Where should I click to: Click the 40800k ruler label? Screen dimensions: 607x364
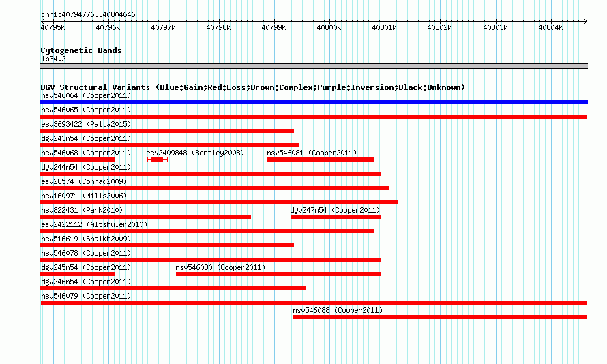click(x=329, y=27)
